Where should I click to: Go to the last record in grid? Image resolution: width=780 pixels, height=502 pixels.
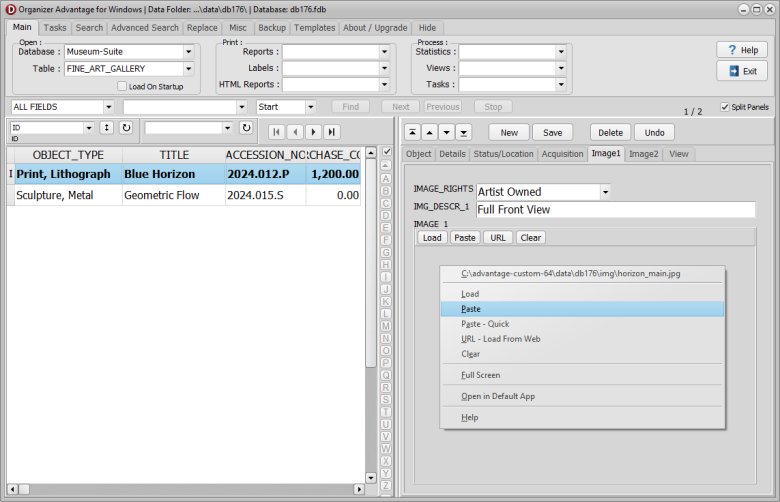point(331,131)
